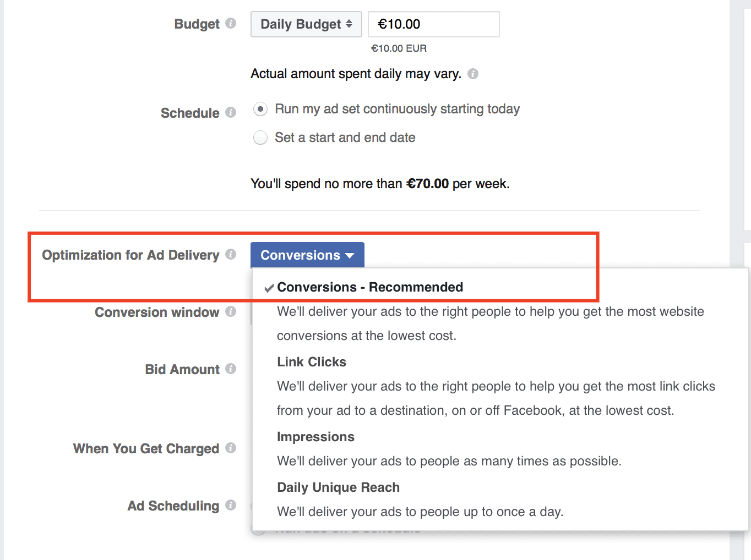Viewport: 751px width, 560px height.
Task: Open the Daily Budget dropdown
Action: [x=306, y=24]
